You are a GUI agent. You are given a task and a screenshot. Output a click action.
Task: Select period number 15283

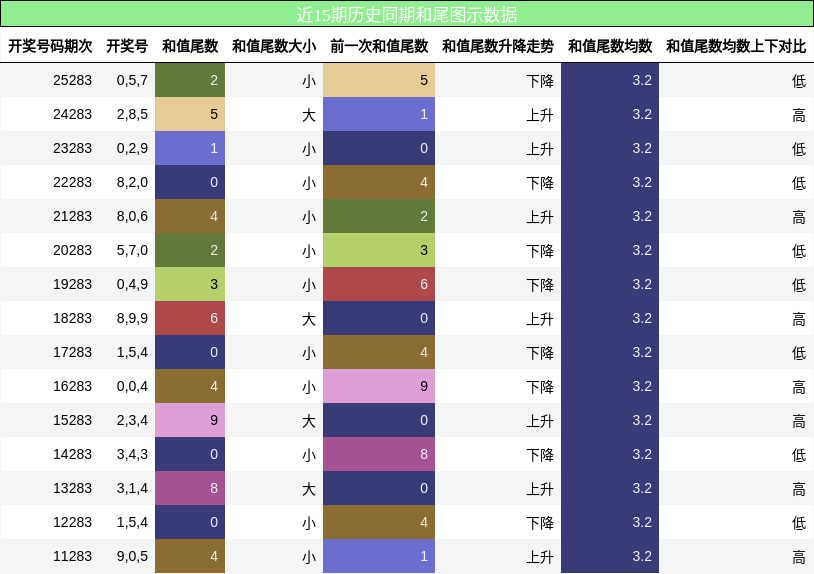pos(72,420)
